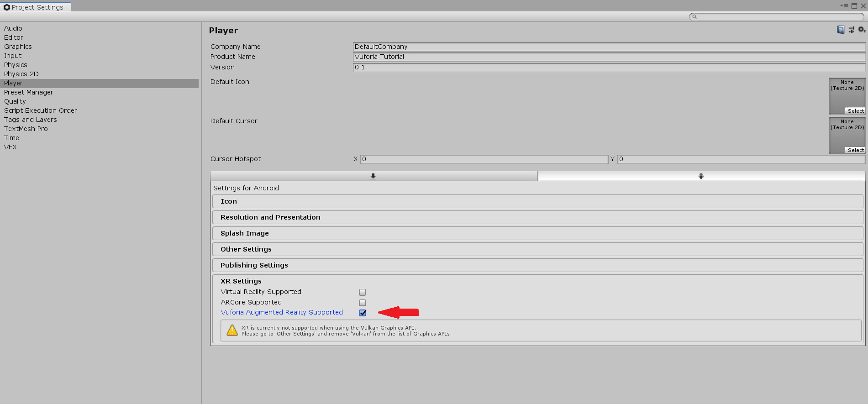Click the Default Cursor label
The image size is (868, 404).
[x=234, y=121]
